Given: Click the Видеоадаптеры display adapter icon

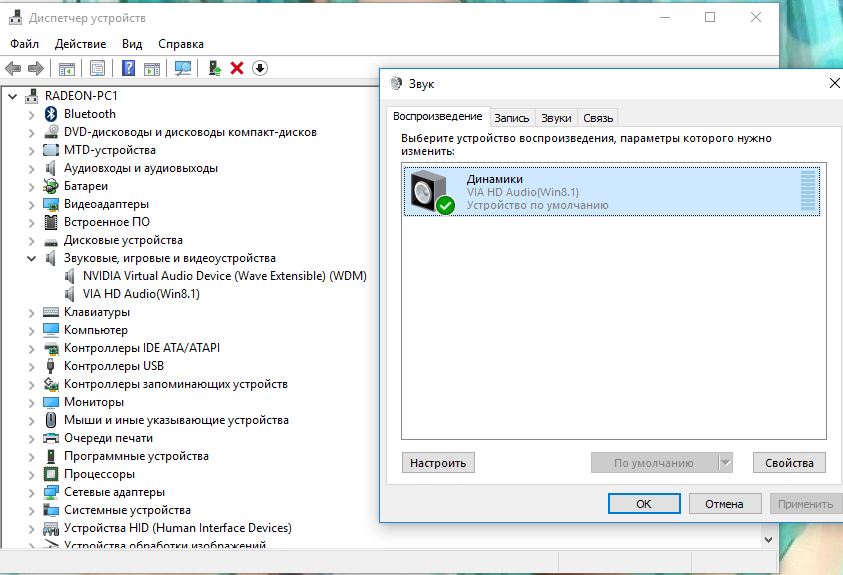Looking at the screenshot, I should point(51,204).
